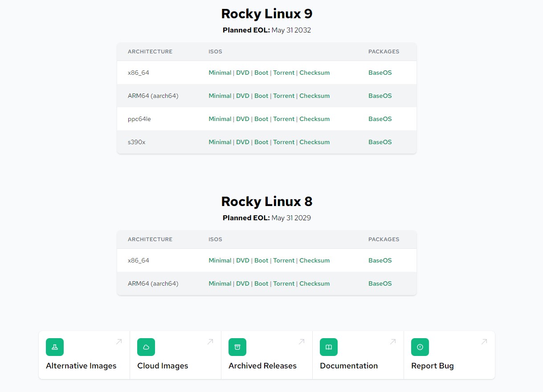Image resolution: width=543 pixels, height=392 pixels.
Task: Click the arrow icon on Alternative Images card
Action: [119, 342]
